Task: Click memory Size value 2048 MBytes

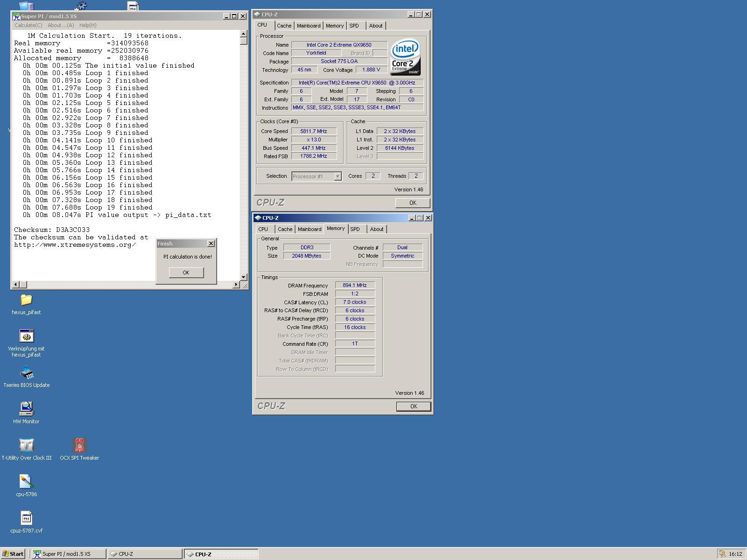Action: 307,256
